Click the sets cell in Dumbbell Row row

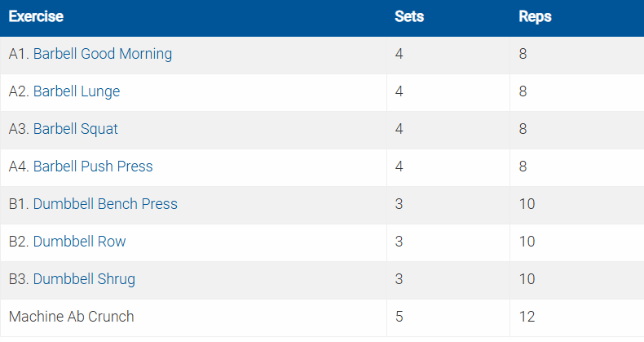pyautogui.click(x=399, y=242)
